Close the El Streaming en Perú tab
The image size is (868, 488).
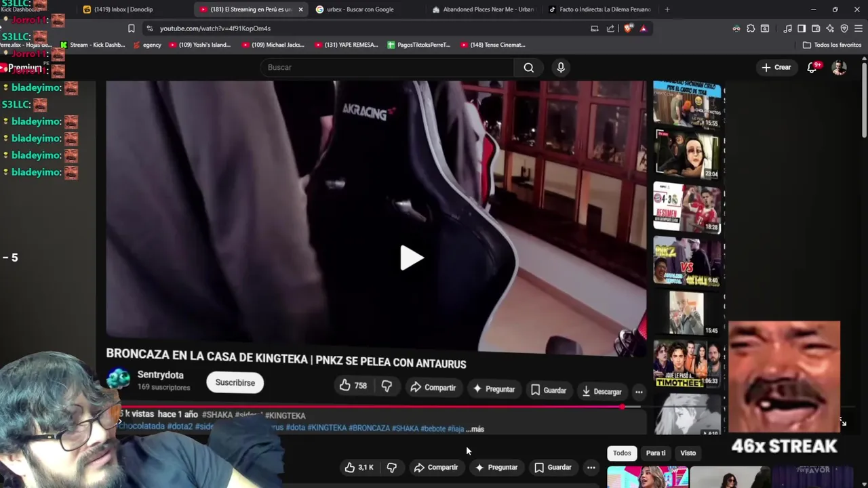pos(300,9)
